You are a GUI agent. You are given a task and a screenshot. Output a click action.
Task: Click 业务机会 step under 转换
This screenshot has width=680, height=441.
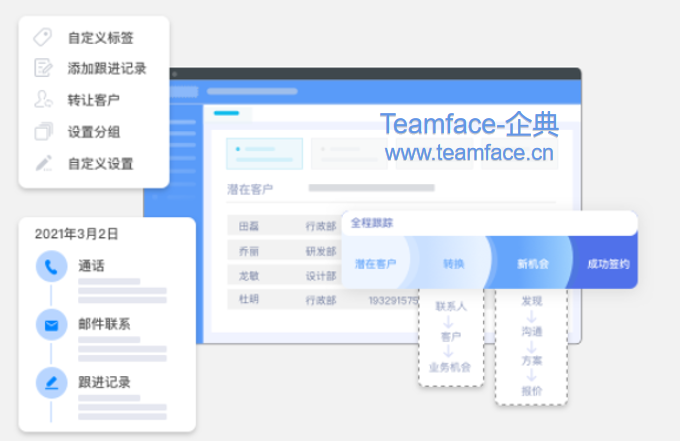coord(450,367)
